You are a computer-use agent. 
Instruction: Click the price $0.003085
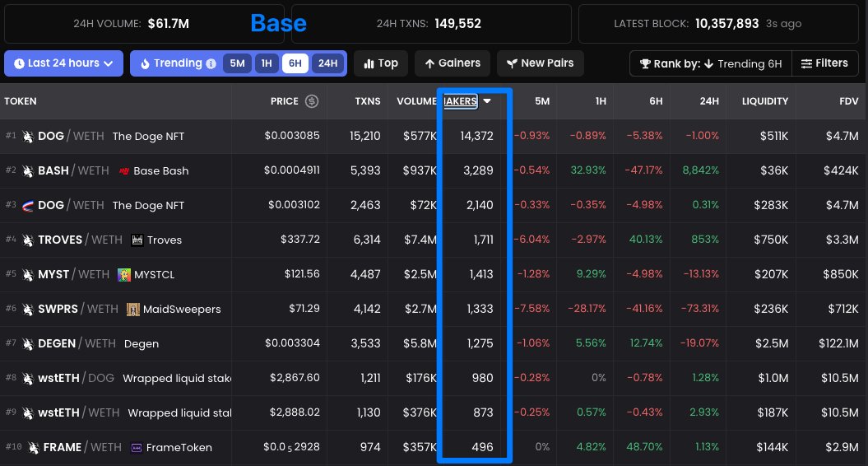[x=292, y=136]
